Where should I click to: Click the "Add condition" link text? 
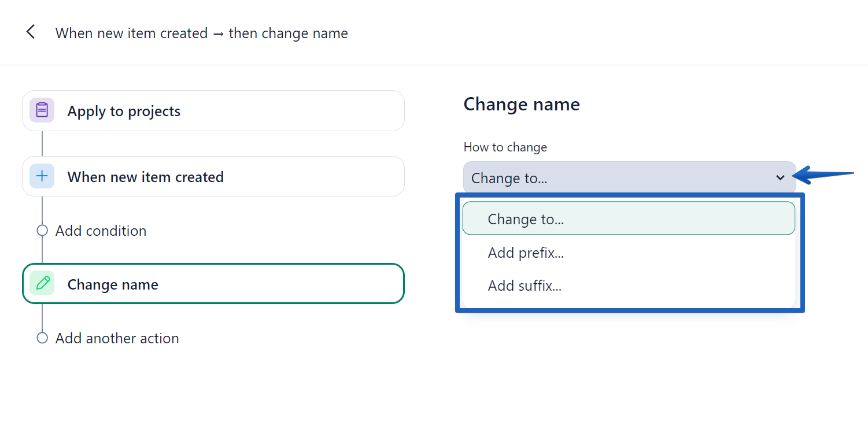tap(101, 231)
